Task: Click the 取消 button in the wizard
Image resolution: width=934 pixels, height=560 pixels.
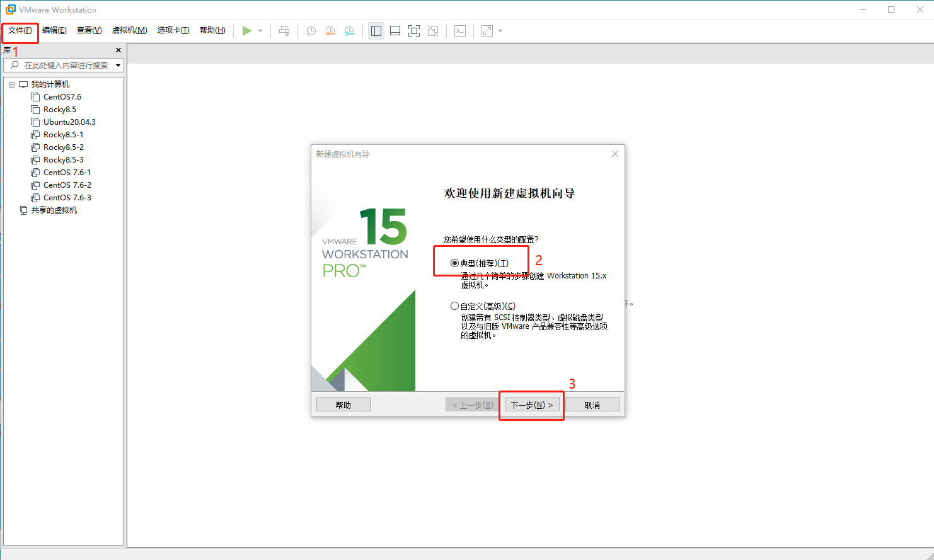Action: click(x=592, y=405)
